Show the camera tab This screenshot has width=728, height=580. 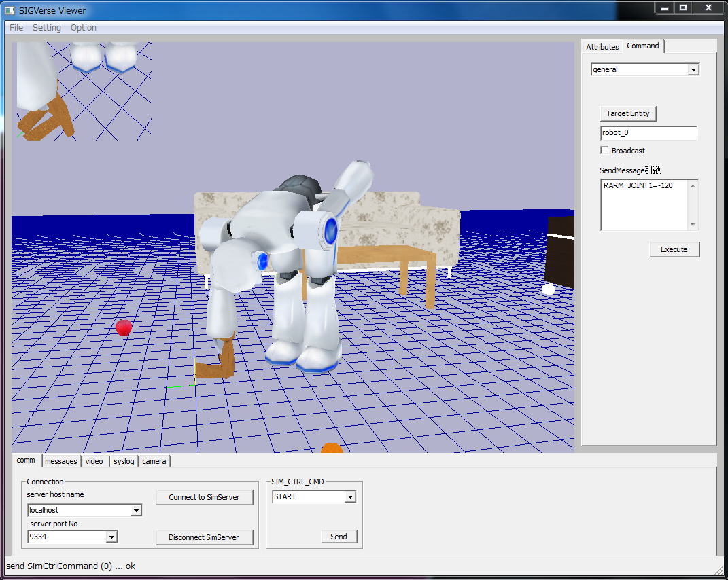tap(154, 461)
